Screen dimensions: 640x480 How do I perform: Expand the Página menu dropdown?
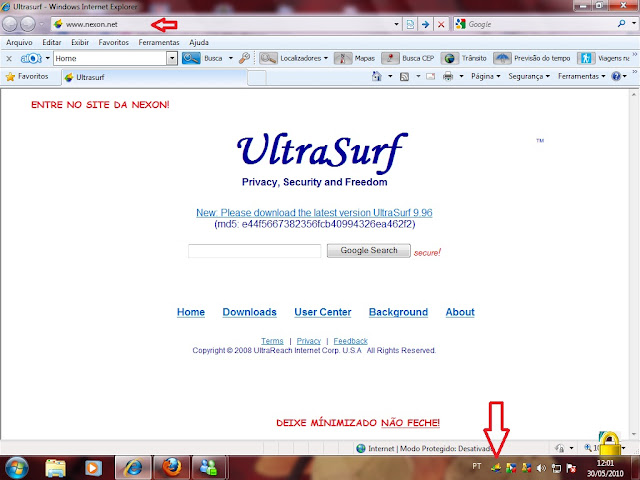486,76
